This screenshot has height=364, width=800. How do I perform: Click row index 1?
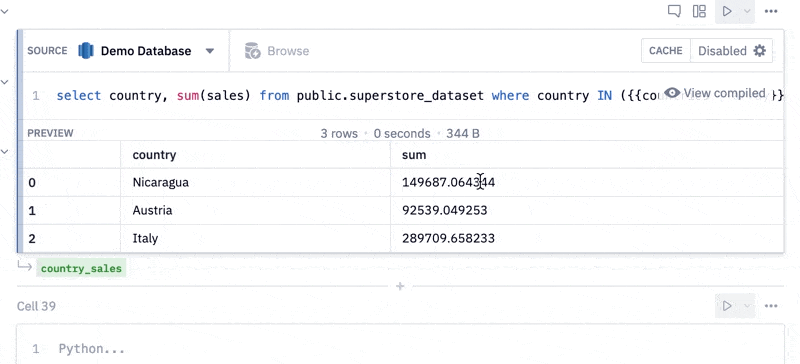click(32, 210)
